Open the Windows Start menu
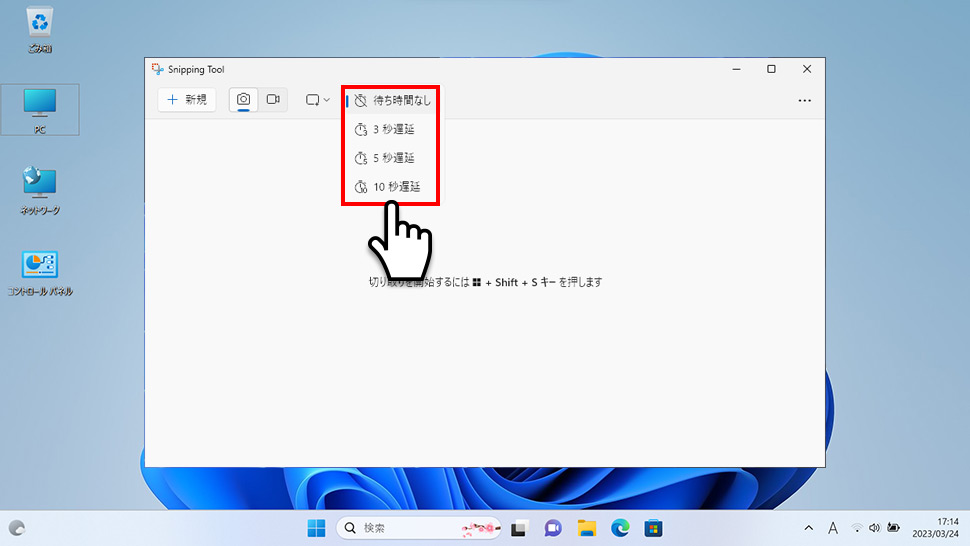The width and height of the screenshot is (970, 546). (316, 528)
